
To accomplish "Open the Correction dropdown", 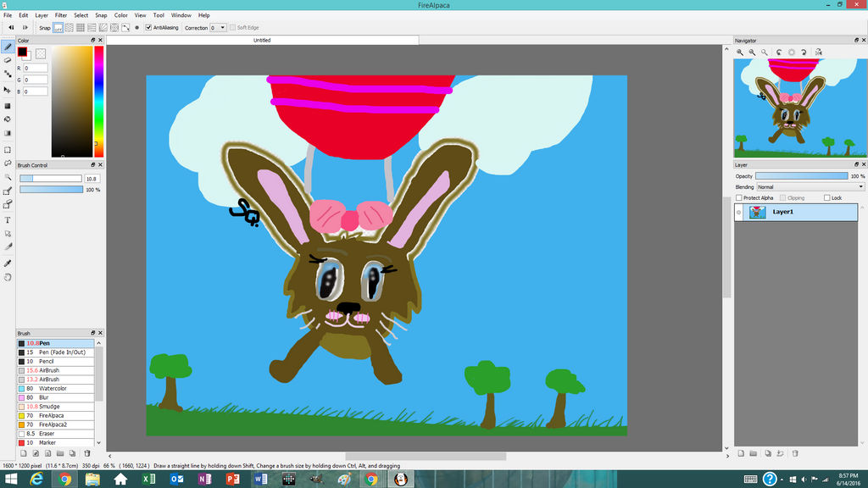I will click(x=223, y=27).
